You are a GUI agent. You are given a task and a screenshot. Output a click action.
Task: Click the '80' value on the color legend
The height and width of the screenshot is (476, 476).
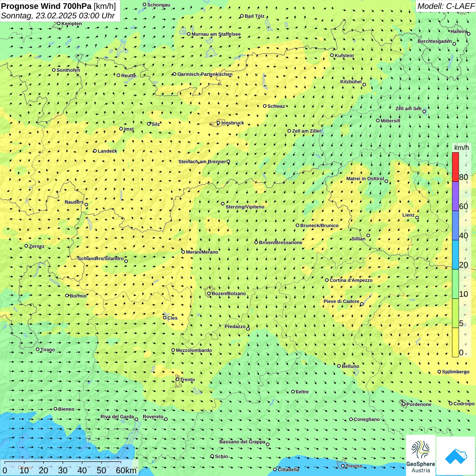tap(463, 177)
